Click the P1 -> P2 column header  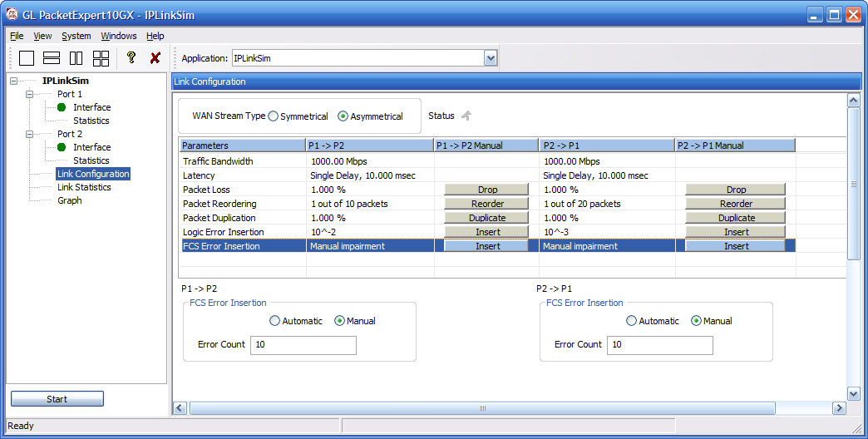(x=370, y=146)
